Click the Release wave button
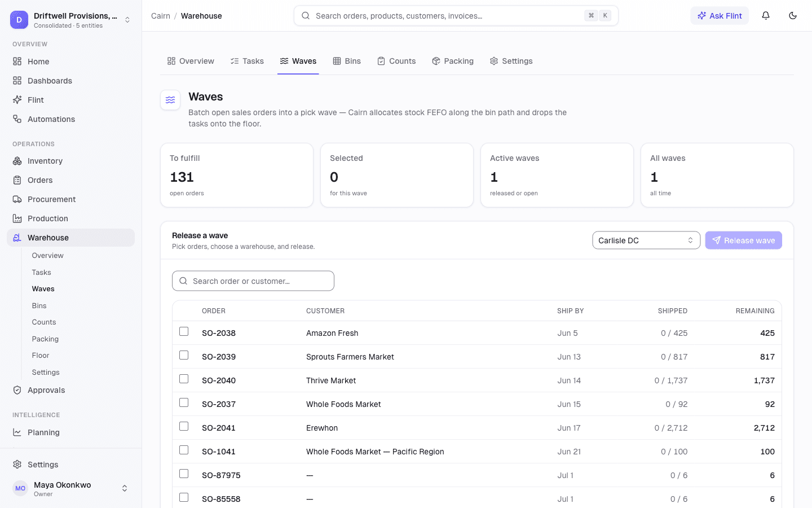The image size is (812, 508). (744, 240)
